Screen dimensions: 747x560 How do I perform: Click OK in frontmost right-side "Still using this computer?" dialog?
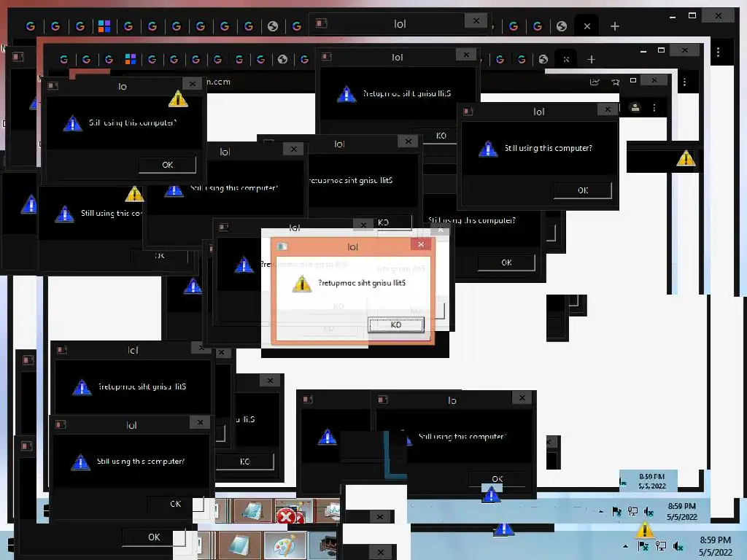[583, 190]
